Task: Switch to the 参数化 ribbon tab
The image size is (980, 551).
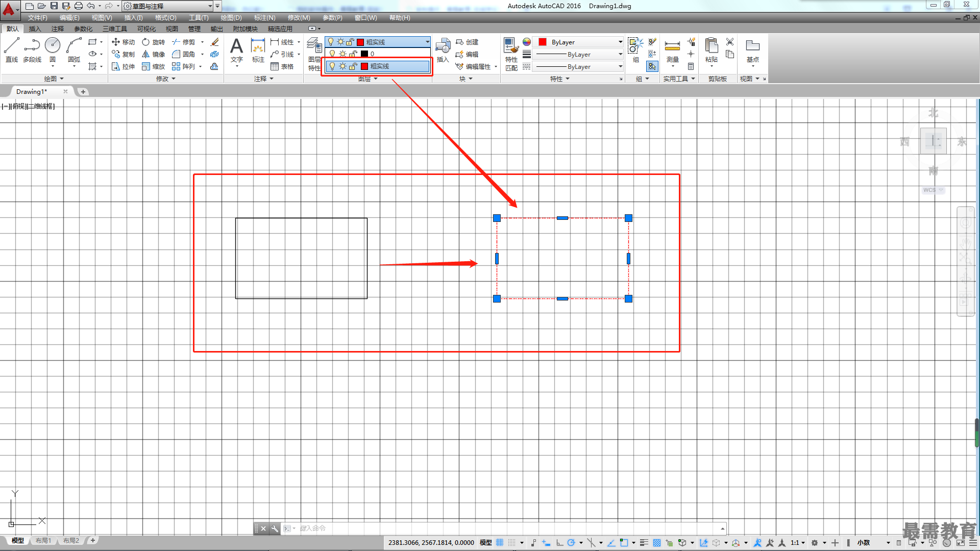Action: coord(83,29)
